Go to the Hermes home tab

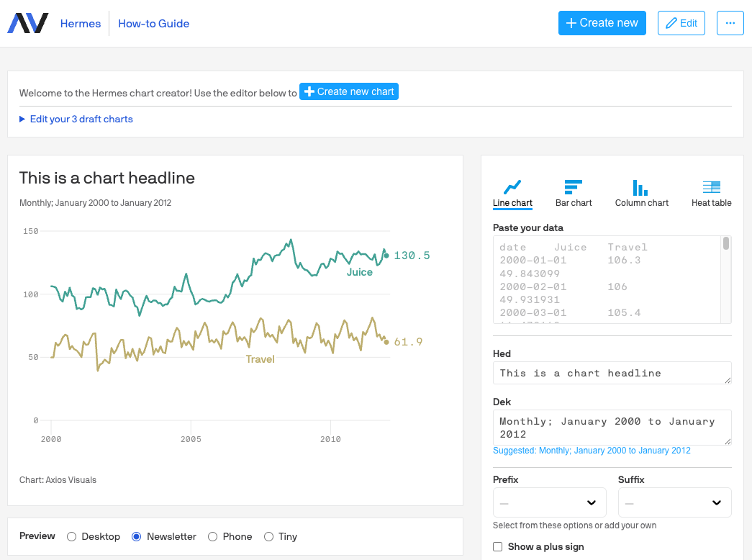81,23
